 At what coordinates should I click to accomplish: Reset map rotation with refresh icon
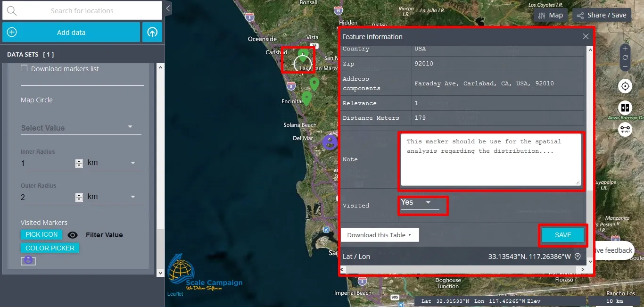(625, 58)
